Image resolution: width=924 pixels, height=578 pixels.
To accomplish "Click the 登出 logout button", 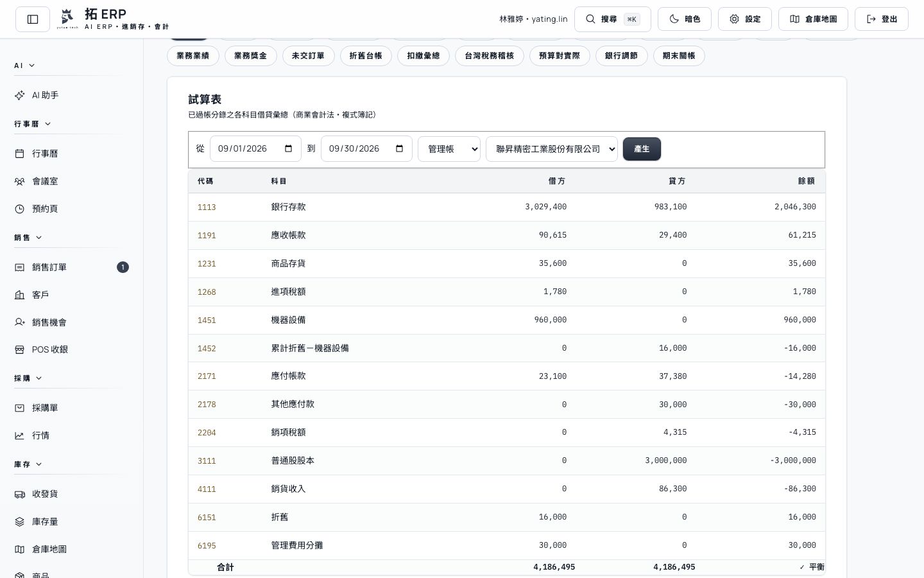I will coord(882,19).
